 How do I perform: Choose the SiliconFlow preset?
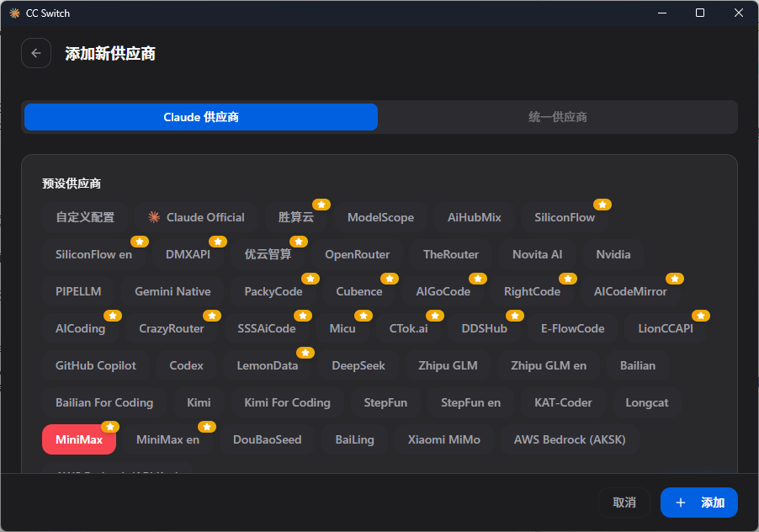tap(565, 217)
